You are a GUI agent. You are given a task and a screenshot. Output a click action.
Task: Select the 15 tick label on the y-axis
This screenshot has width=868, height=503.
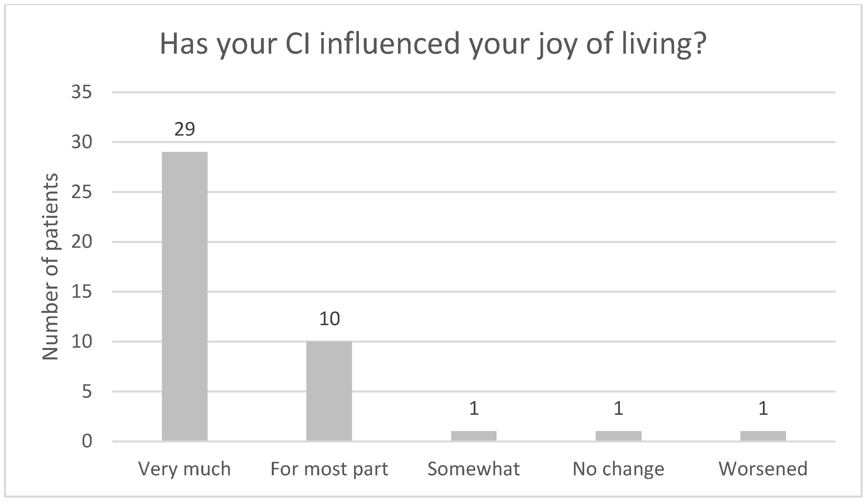tap(82, 292)
